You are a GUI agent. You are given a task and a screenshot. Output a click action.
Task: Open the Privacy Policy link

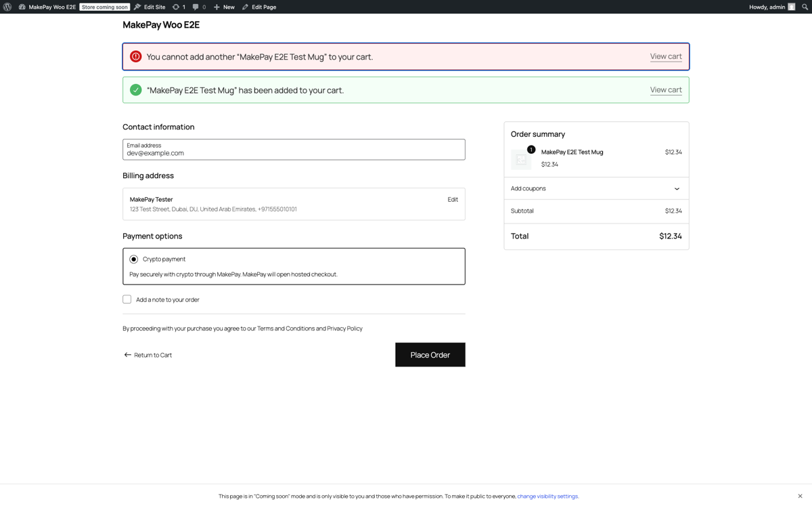tap(344, 329)
